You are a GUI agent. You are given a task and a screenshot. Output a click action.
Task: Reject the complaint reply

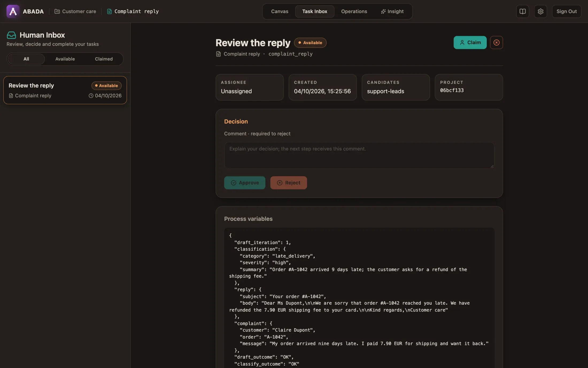click(x=288, y=183)
